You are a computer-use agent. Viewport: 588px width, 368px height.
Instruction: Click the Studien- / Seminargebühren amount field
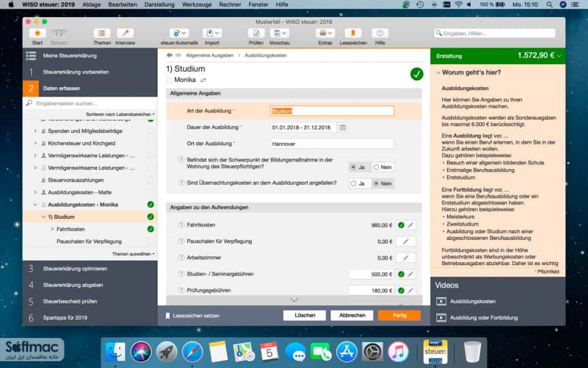pyautogui.click(x=372, y=274)
